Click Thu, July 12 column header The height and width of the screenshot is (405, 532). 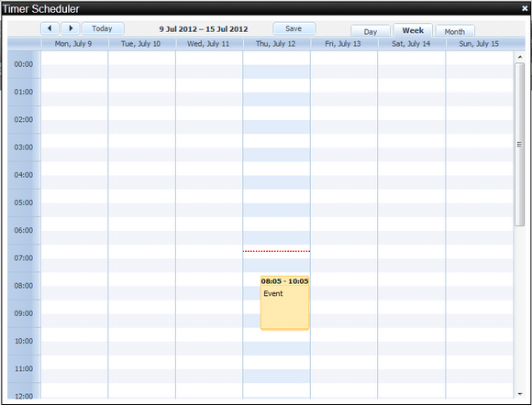tap(276, 44)
